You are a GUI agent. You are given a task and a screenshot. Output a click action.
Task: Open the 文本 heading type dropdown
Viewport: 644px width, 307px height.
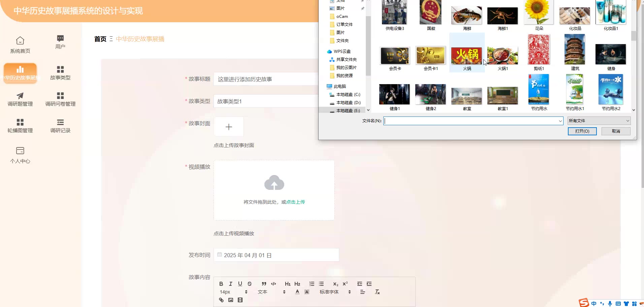[271, 292]
